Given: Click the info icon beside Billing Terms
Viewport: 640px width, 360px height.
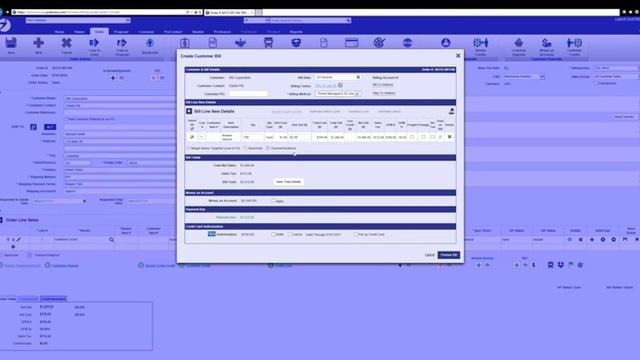Looking at the screenshot, I should point(340,85).
